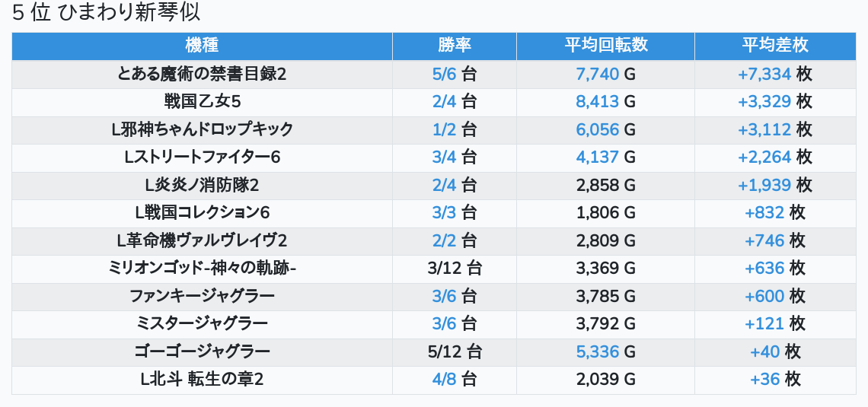Viewport: 868px width, 407px height.
Task: Select the L革命機ヴァルヴレイヴ2 machine name
Action: click(202, 241)
